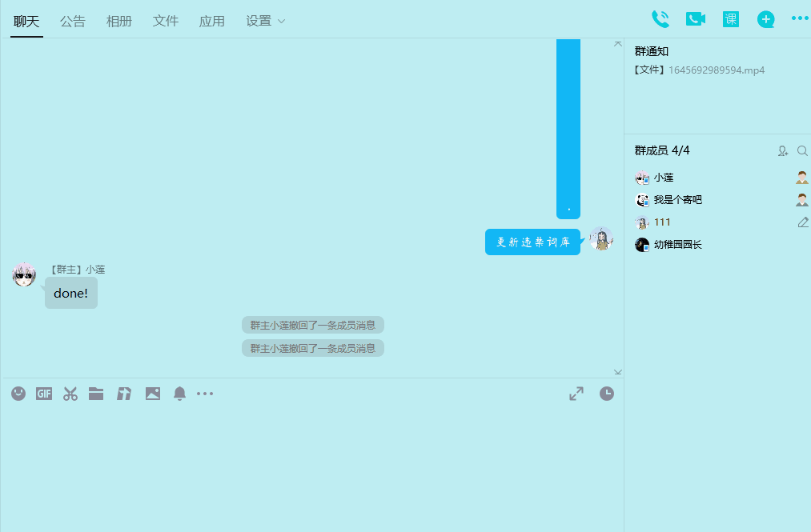Click the admin badge beside 小莲
This screenshot has height=532, width=811.
802,178
